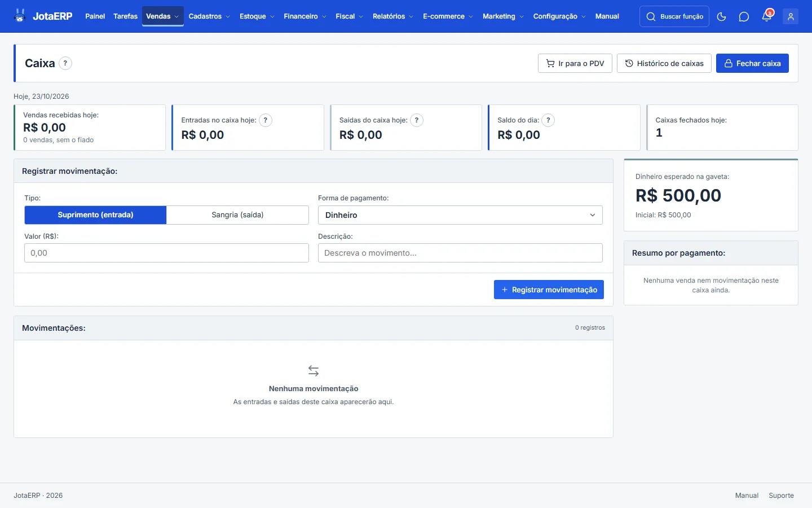This screenshot has width=812, height=508.
Task: Click '0 vendas, sem o fiado' text
Action: (x=59, y=140)
